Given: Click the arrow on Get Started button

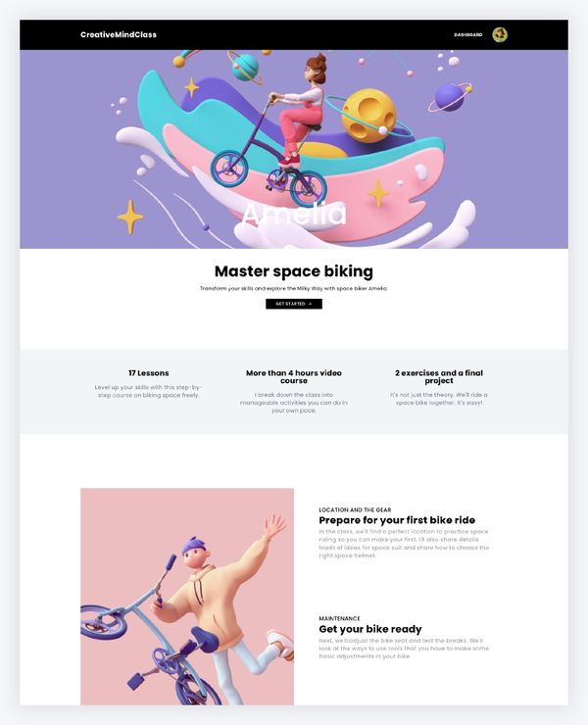Looking at the screenshot, I should [x=310, y=304].
